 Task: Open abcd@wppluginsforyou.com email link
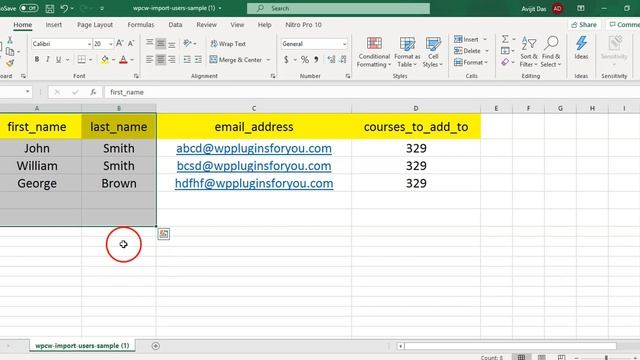click(254, 148)
